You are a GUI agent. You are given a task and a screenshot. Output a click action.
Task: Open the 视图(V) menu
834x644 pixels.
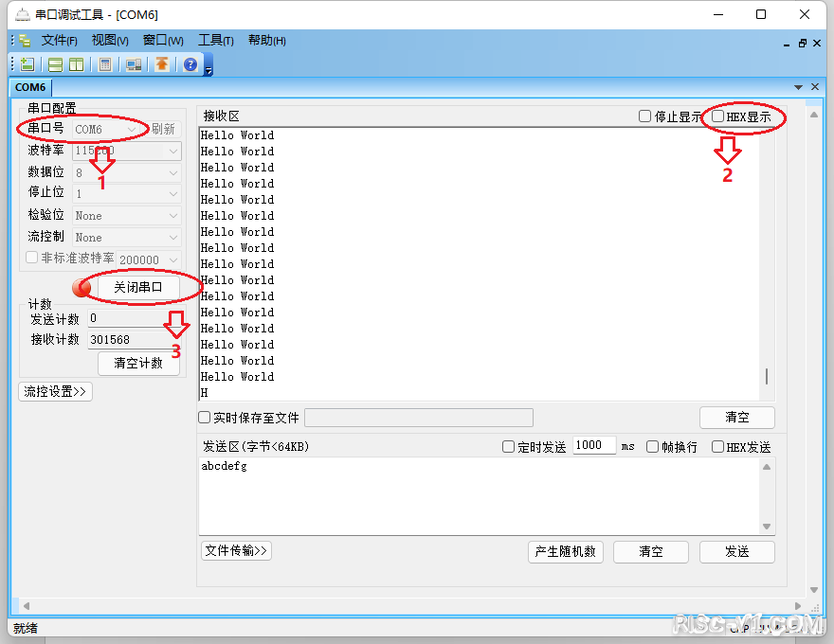click(x=110, y=41)
